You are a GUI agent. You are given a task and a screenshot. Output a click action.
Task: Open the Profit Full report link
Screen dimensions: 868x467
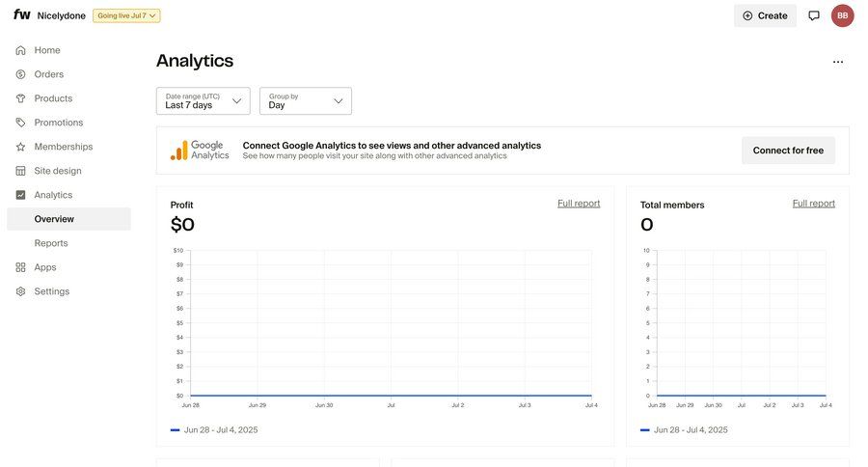[579, 204]
